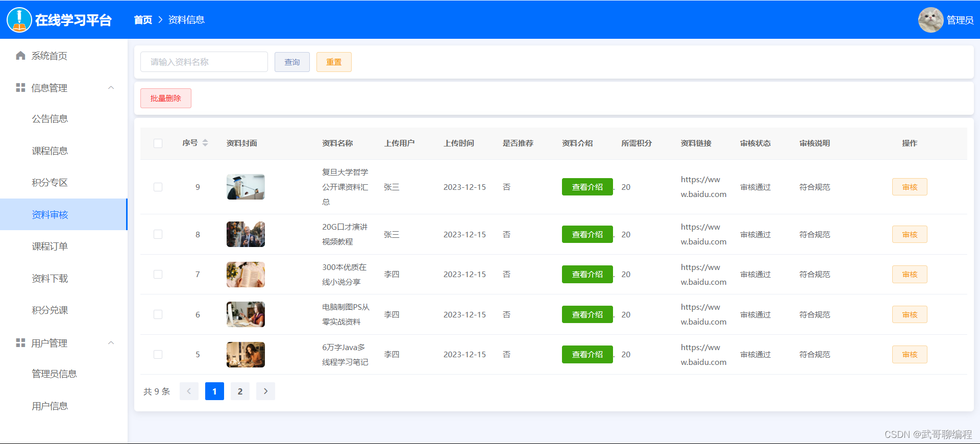Screen dimensions: 980x444
Task: Click 张三 uploader in row 8
Action: 391,234
